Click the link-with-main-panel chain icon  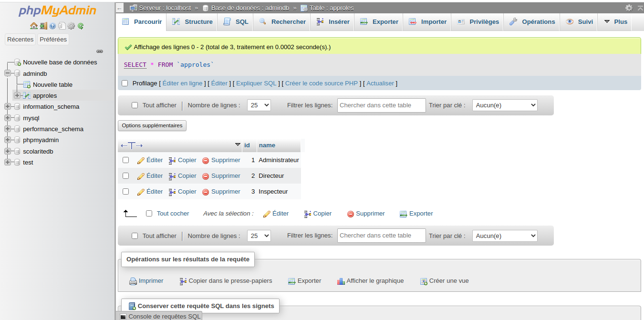[100, 51]
